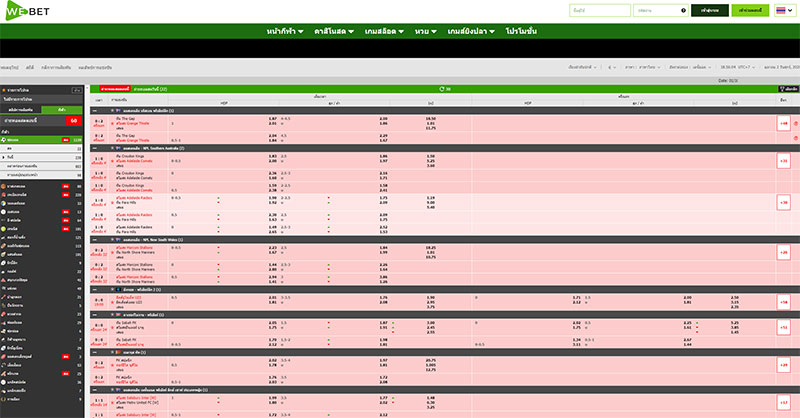Select the sidebar sport icon with count 49
800x418 pixels.
pyautogui.click(x=4, y=288)
